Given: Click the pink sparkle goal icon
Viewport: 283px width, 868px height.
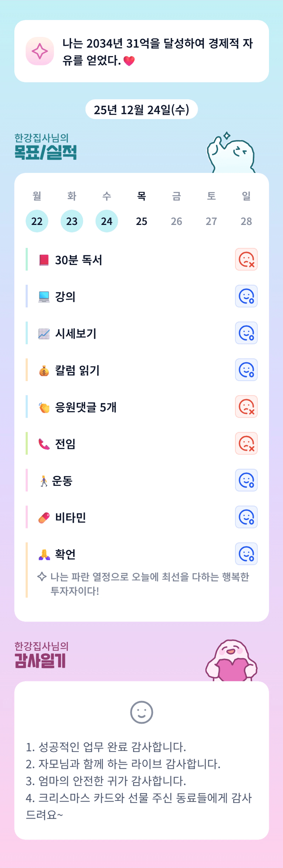Looking at the screenshot, I should point(40,51).
